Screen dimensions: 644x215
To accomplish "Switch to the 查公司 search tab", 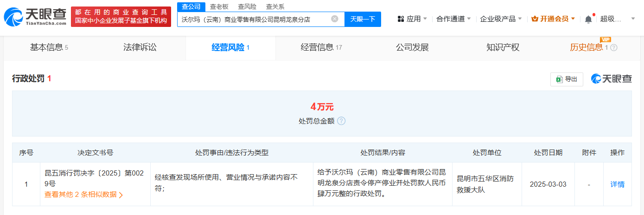I will [x=191, y=7].
